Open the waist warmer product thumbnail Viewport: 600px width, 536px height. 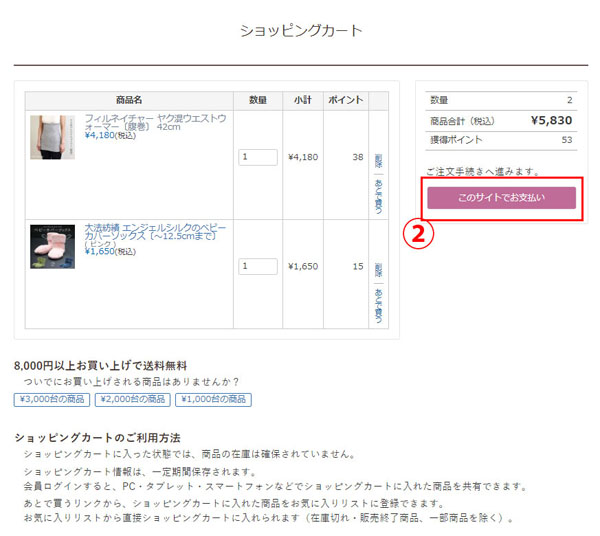click(52, 138)
